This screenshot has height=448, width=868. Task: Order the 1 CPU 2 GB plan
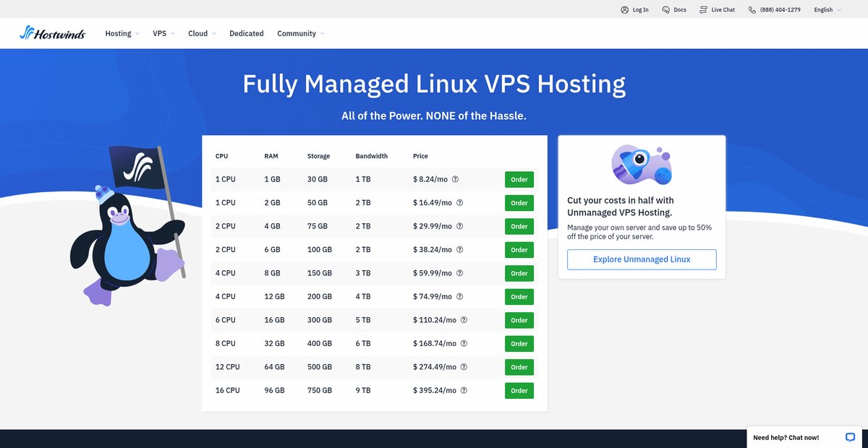click(x=519, y=203)
